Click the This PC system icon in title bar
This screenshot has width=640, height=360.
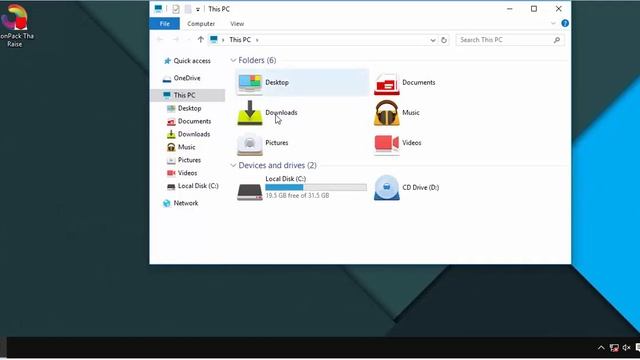pyautogui.click(x=158, y=9)
